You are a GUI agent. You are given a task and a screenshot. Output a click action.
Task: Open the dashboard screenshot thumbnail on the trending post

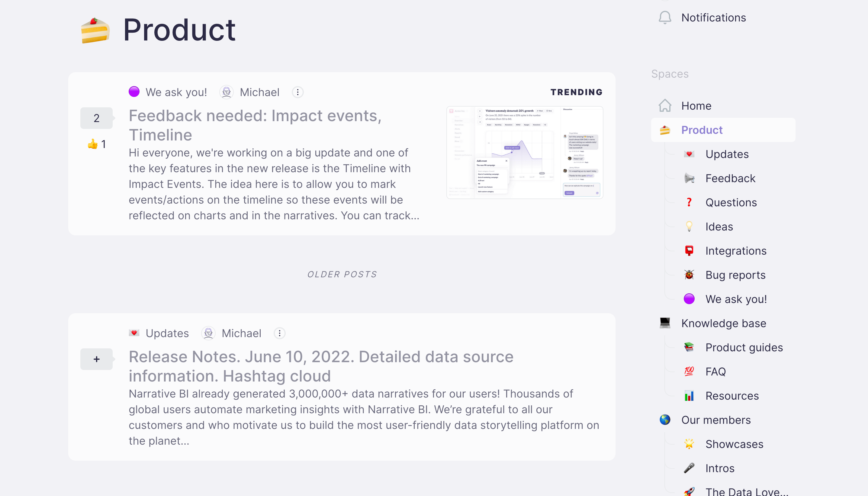pyautogui.click(x=525, y=152)
